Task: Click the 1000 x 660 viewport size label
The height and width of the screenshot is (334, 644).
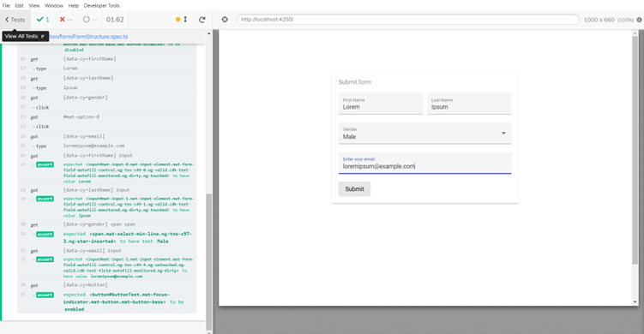Action: 599,20
